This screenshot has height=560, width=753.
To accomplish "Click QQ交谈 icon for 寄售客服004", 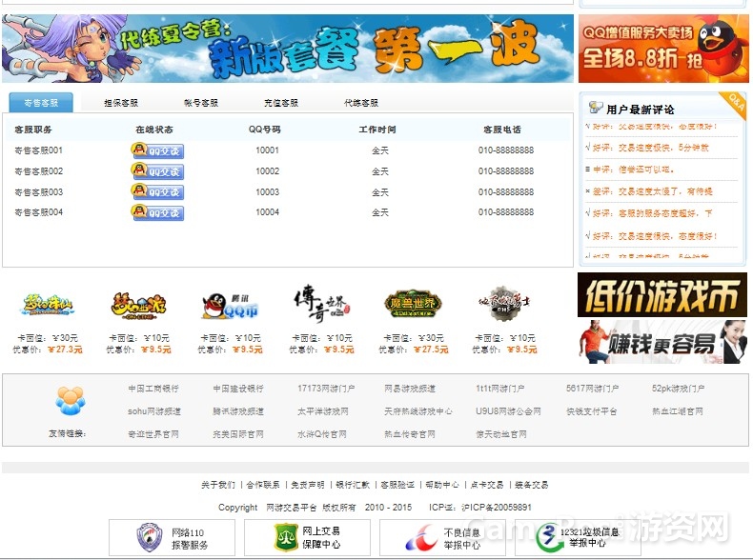I will point(157,212).
